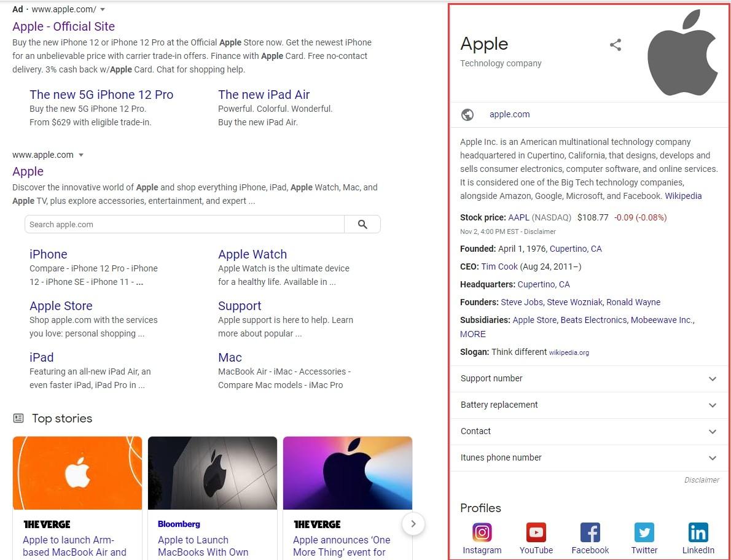The height and width of the screenshot is (560, 731).
Task: Open the Apple Watch sitelink
Action: click(252, 254)
